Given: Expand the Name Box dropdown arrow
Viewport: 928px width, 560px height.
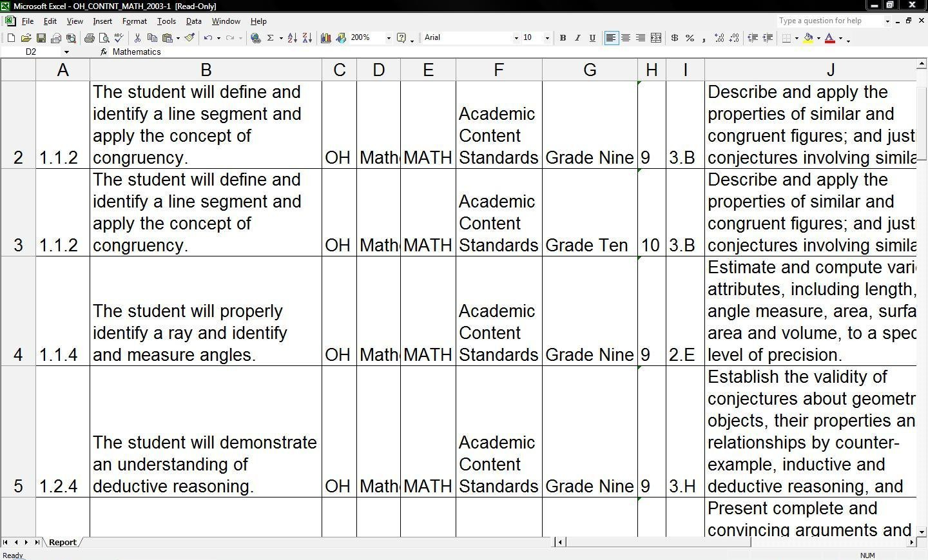Looking at the screenshot, I should pos(66,52).
